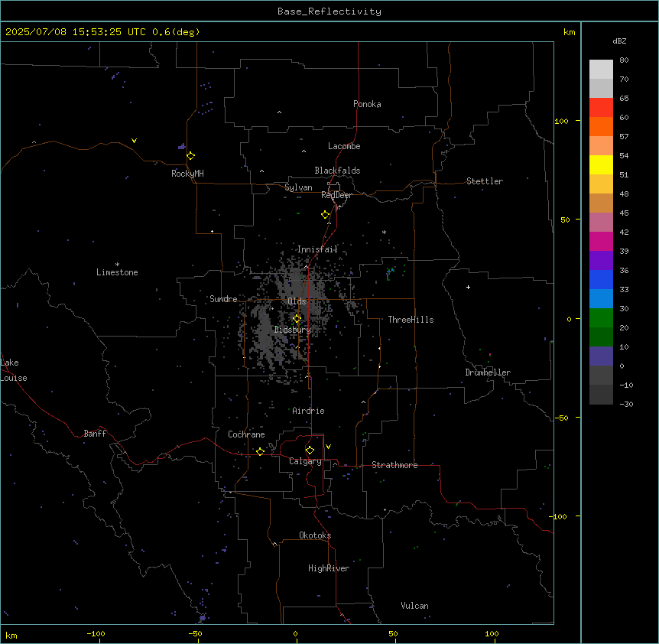Click the Airdrie label
This screenshot has height=644, width=659.
coord(308,411)
